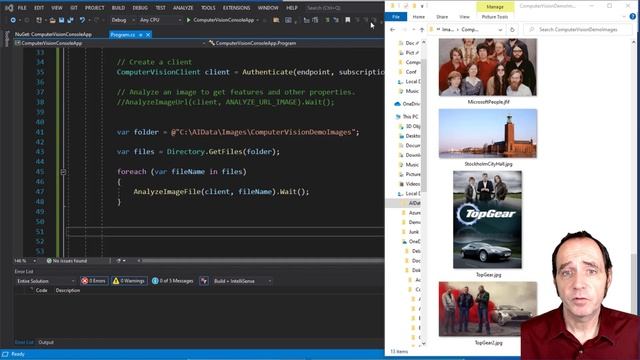640x360 pixels.
Task: Open the Any CPU platform dropdown
Action: point(160,20)
